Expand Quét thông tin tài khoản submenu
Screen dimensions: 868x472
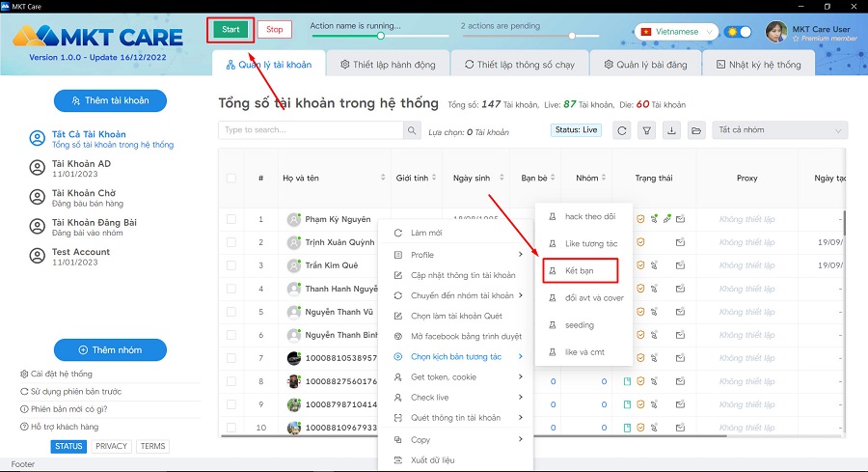click(457, 418)
